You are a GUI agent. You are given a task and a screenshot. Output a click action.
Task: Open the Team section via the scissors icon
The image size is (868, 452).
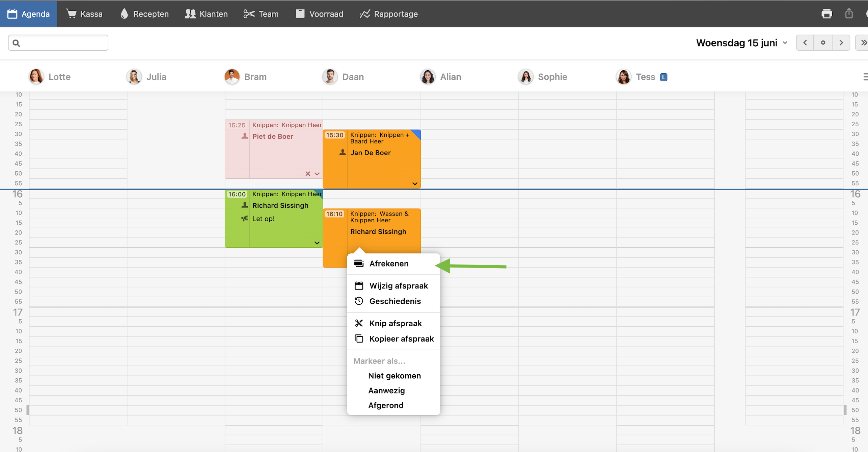[249, 14]
